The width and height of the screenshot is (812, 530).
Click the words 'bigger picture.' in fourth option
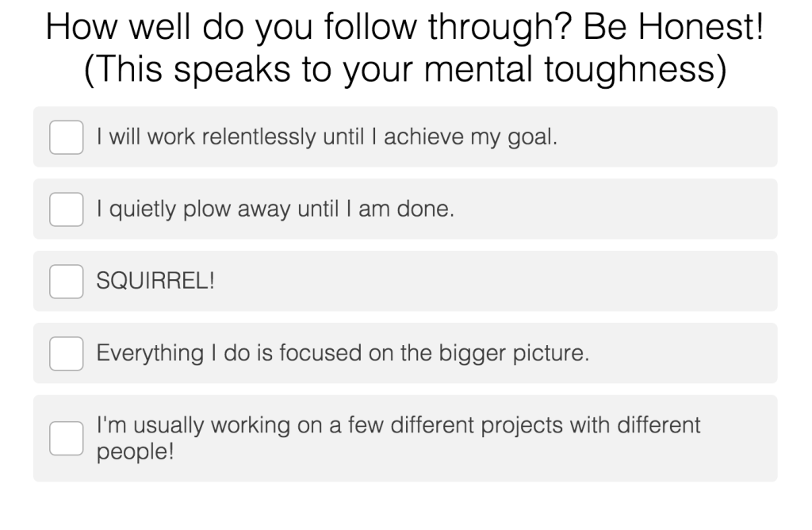pyautogui.click(x=514, y=353)
